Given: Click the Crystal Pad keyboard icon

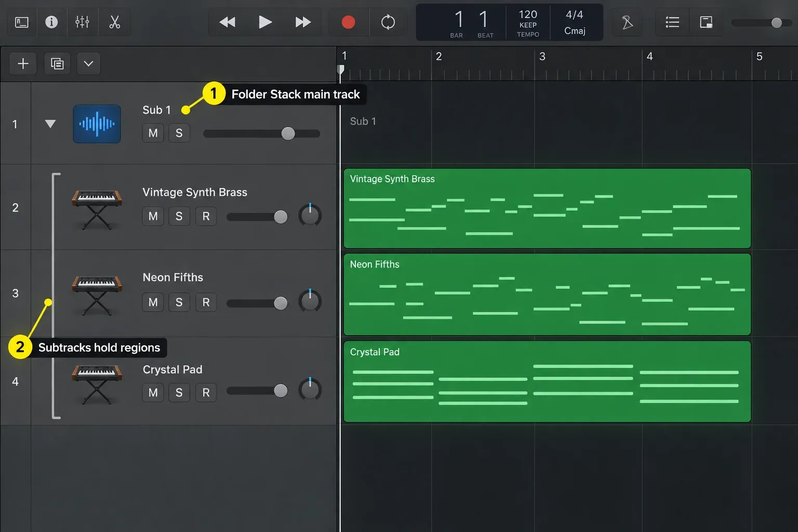Looking at the screenshot, I should (97, 383).
